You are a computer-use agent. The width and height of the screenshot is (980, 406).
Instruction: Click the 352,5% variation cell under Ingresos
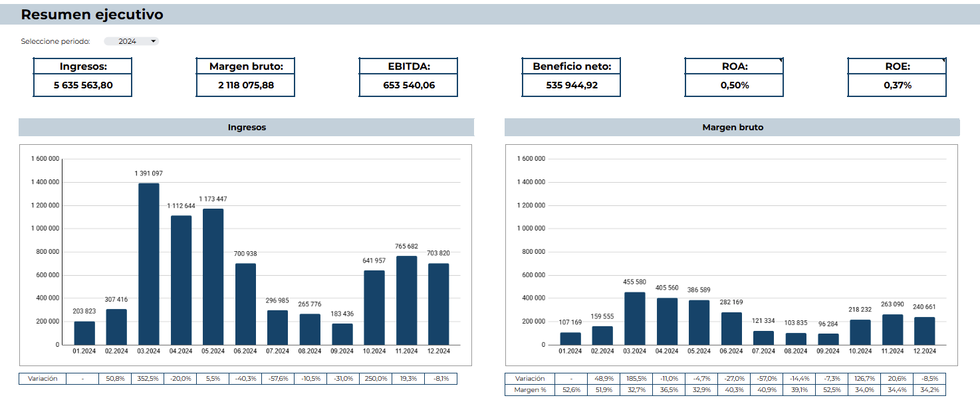coord(148,379)
